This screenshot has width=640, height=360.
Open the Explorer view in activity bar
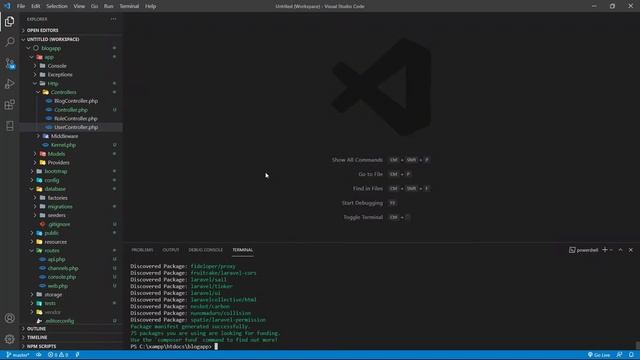[9, 22]
